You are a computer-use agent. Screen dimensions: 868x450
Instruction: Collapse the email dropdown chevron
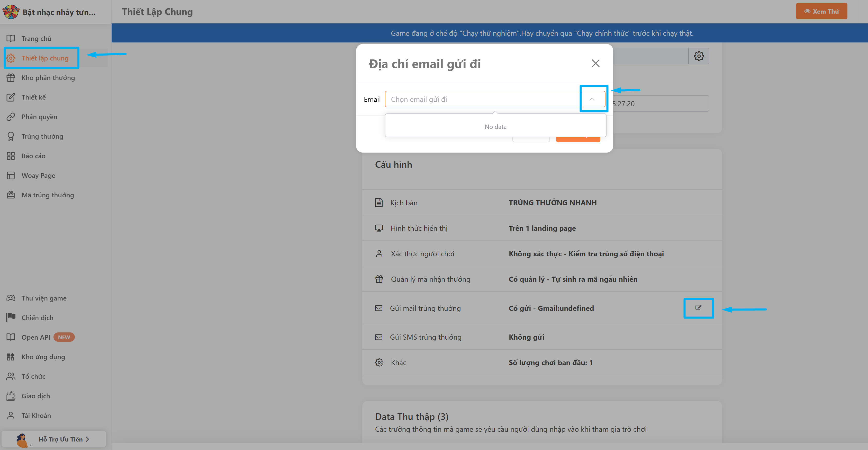(592, 99)
